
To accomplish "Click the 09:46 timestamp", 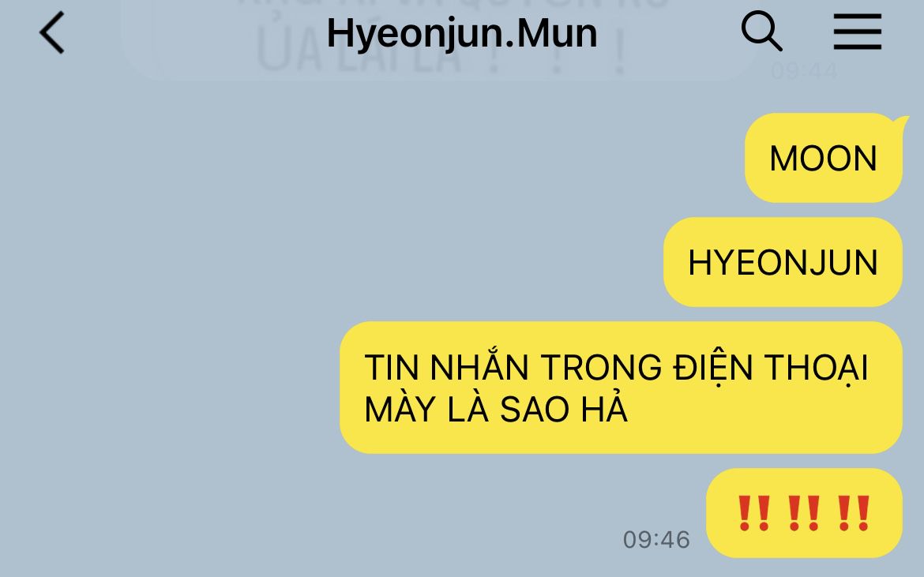I will pos(656,539).
